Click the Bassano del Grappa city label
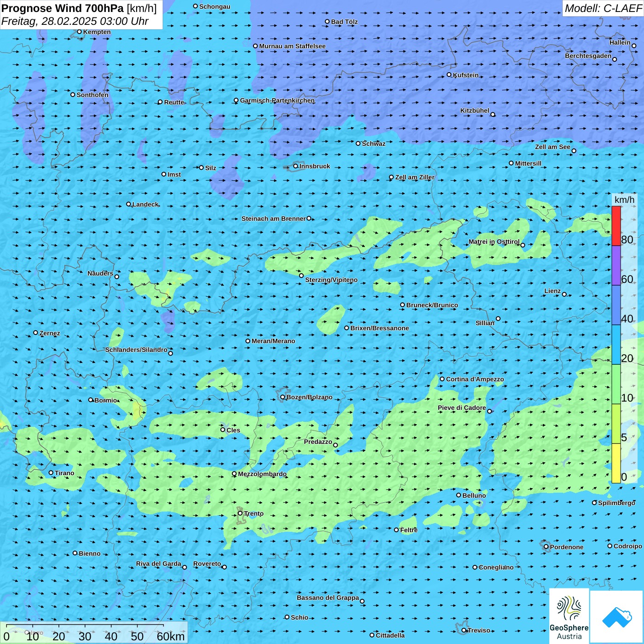644x644 pixels. coord(328,598)
